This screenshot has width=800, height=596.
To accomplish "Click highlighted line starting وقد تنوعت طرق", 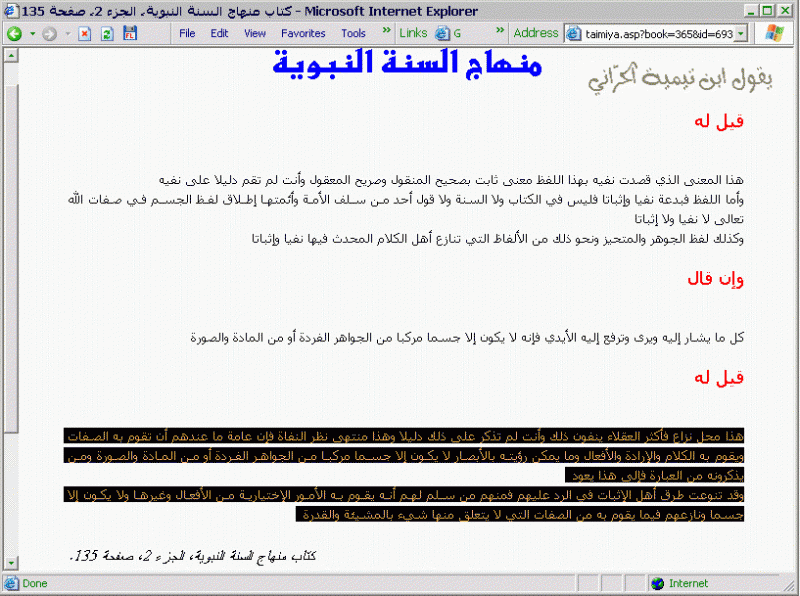I will coord(404,494).
